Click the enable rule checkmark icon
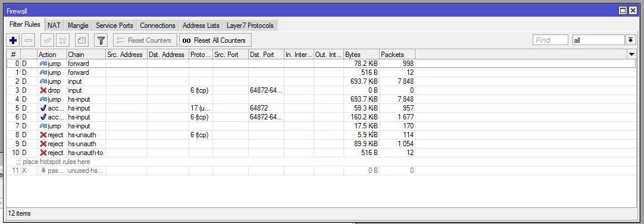Screen dimensions: 644x224 [x=47, y=40]
